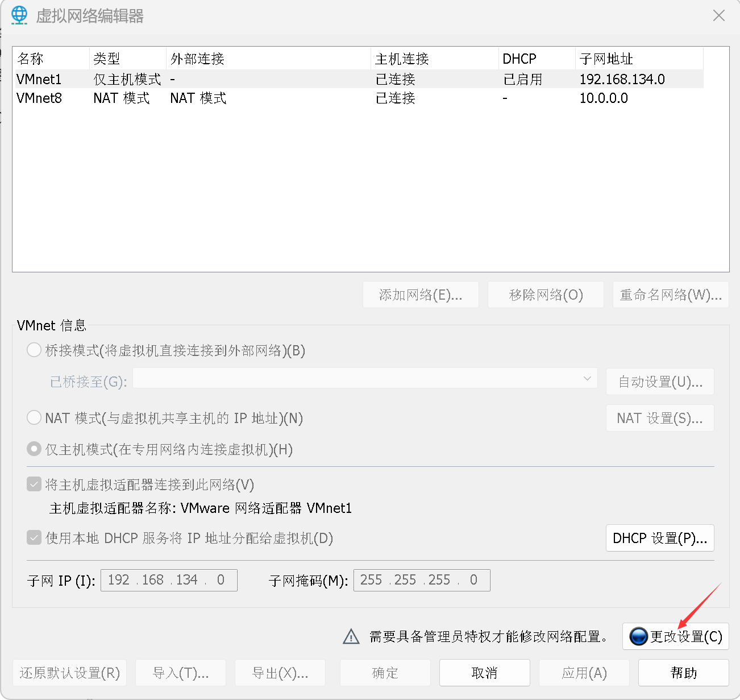Click NAT 模式 external connection cell of VMnet8
This screenshot has width=740, height=700.
[198, 98]
